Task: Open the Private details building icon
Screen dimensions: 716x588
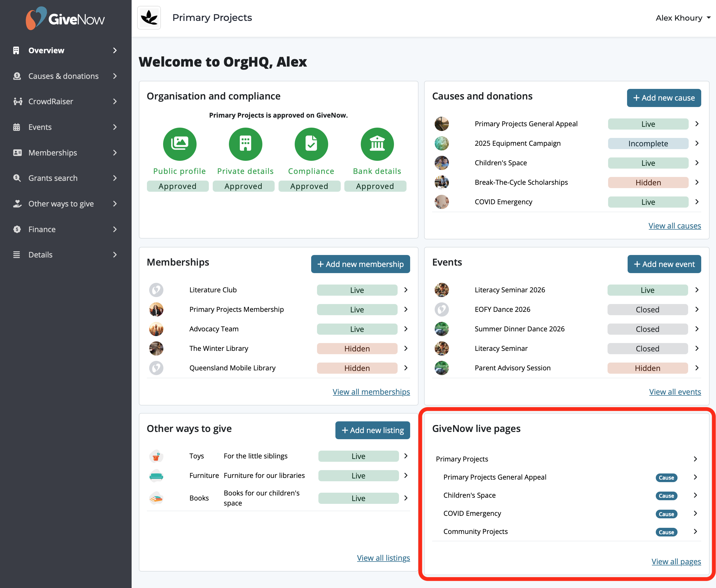Action: coord(245,144)
